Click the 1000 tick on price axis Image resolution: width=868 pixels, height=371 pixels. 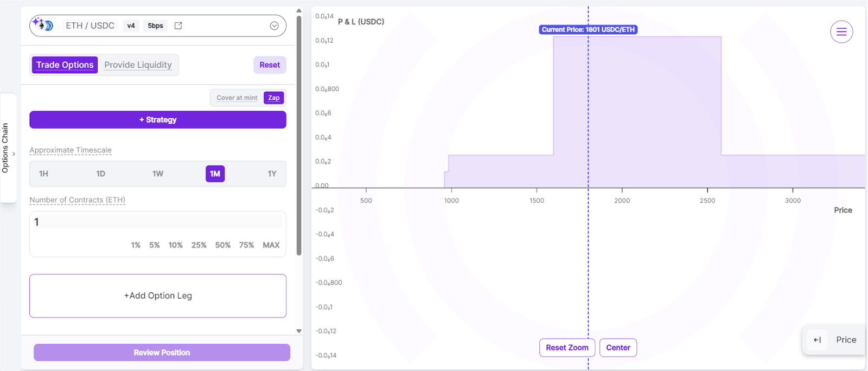coord(451,200)
